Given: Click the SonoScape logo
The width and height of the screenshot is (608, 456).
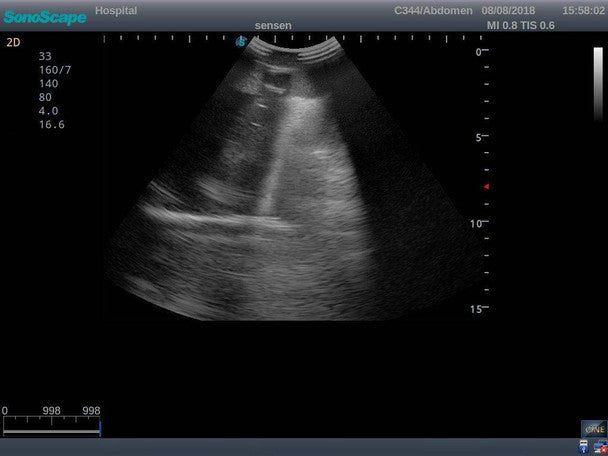Looking at the screenshot, I should (45, 17).
